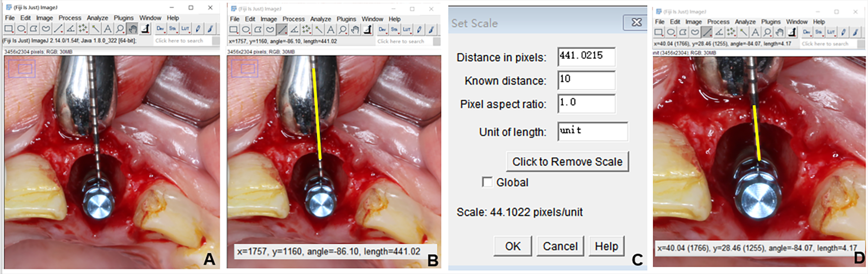Select the Freehand selection tool in panel D
The image size is (868, 274).
pos(695,32)
